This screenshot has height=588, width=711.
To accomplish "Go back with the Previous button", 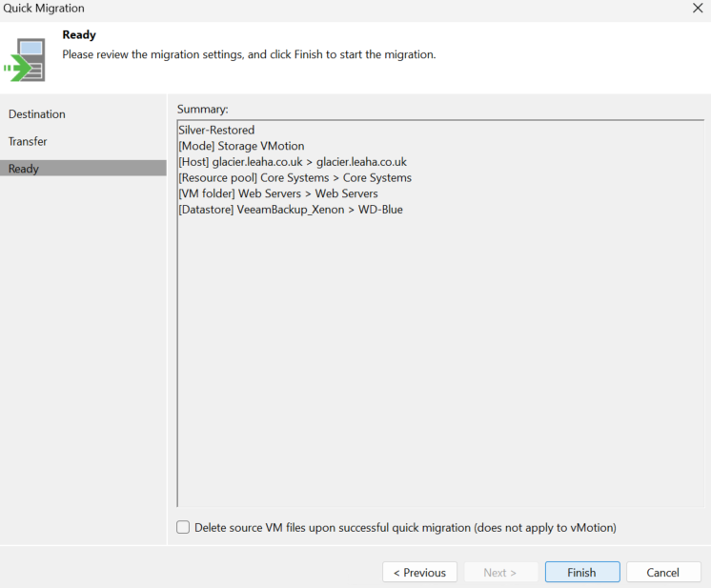I will click(x=419, y=572).
